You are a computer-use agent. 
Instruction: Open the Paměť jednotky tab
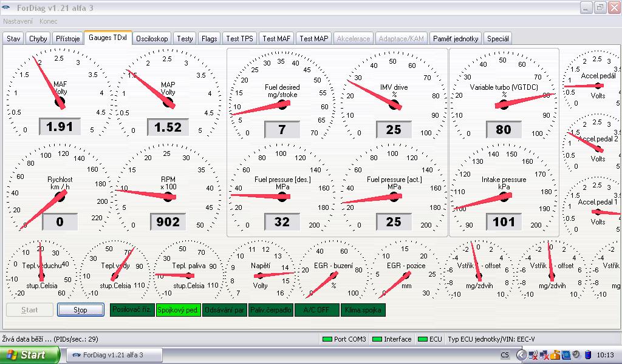pyautogui.click(x=456, y=38)
